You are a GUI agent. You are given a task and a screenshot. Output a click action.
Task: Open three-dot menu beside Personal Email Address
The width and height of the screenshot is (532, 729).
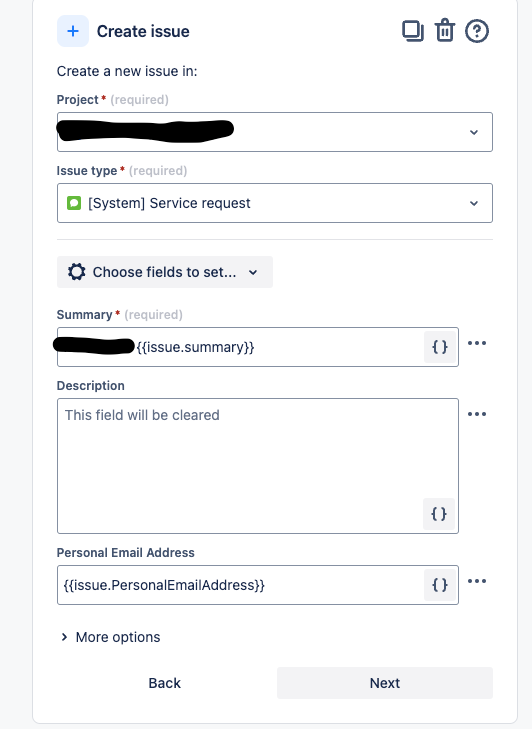477,581
